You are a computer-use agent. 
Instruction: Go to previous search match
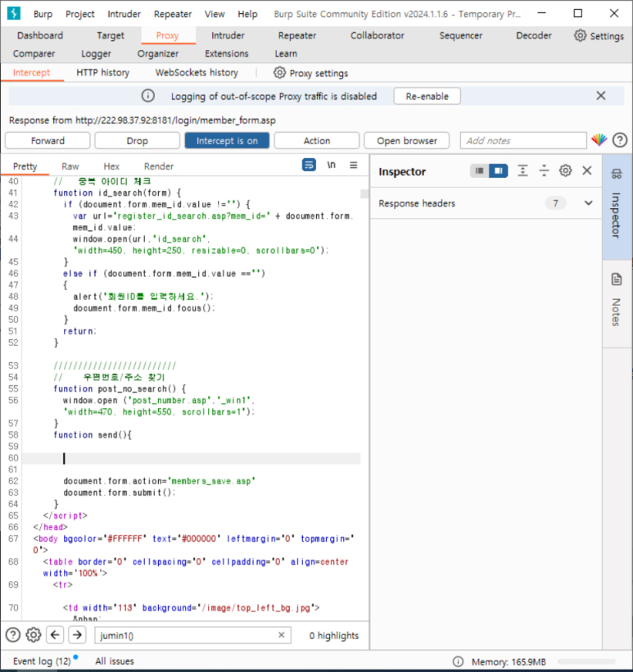coord(55,635)
